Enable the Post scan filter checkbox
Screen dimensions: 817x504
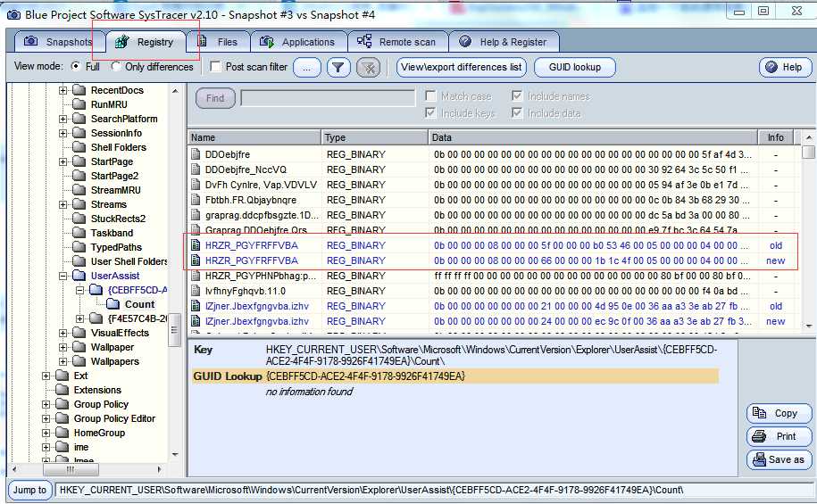(214, 67)
